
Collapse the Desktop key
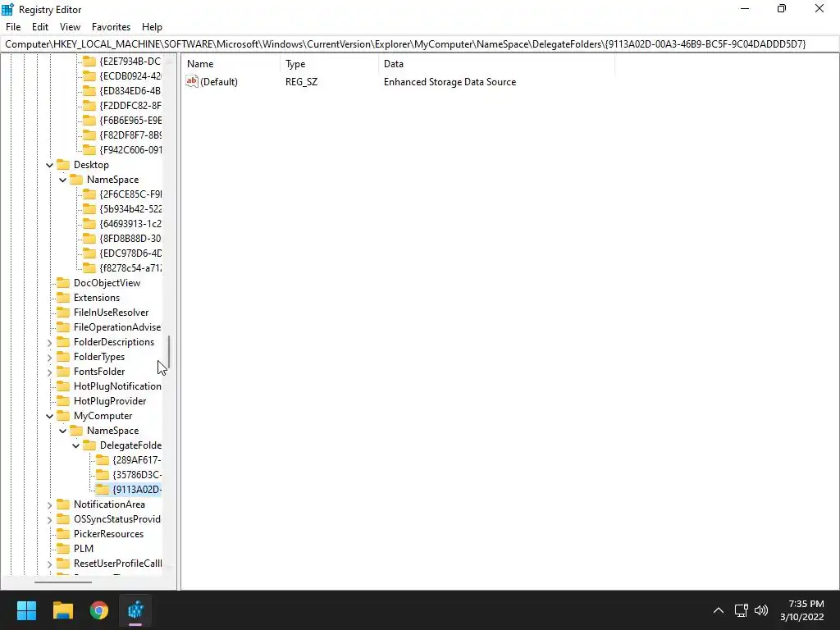point(49,165)
